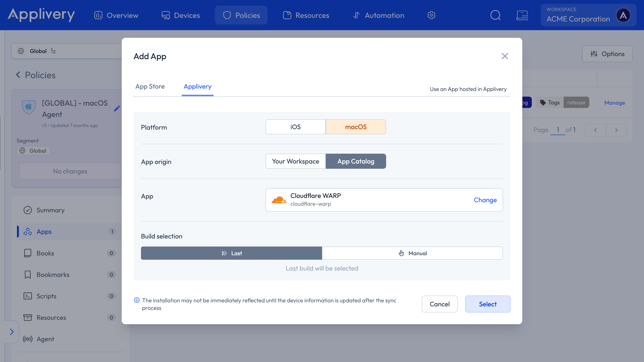The width and height of the screenshot is (644, 362).
Task: Go to previous page arrow
Action: [x=595, y=130]
